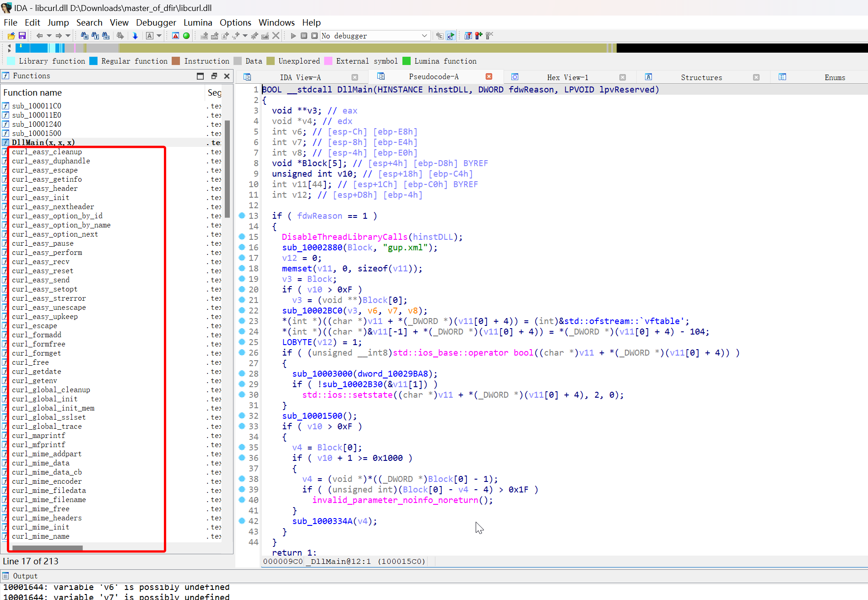Switch to the IDA View-A tab

[x=300, y=77]
